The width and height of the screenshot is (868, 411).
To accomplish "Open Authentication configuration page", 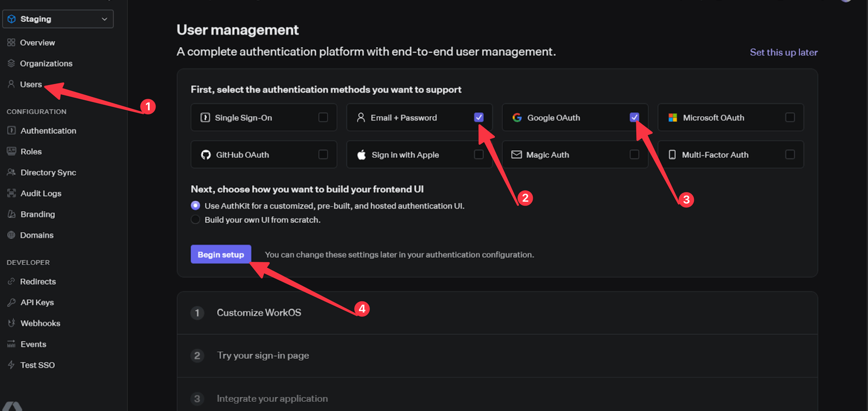I will pyautogui.click(x=48, y=131).
